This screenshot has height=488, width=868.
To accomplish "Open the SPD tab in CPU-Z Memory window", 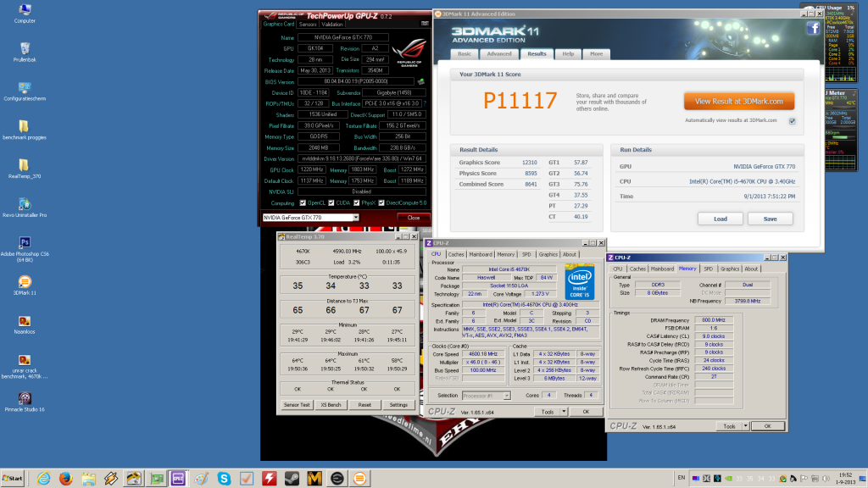I will point(708,269).
